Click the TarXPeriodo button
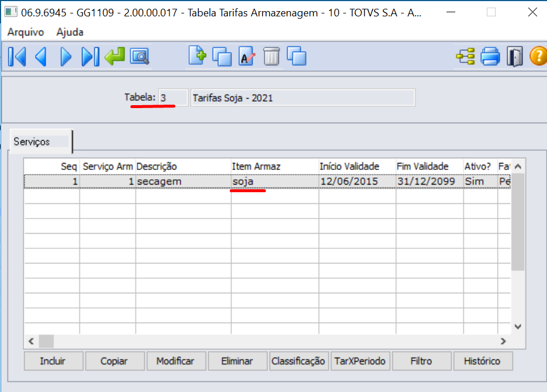 pos(361,361)
